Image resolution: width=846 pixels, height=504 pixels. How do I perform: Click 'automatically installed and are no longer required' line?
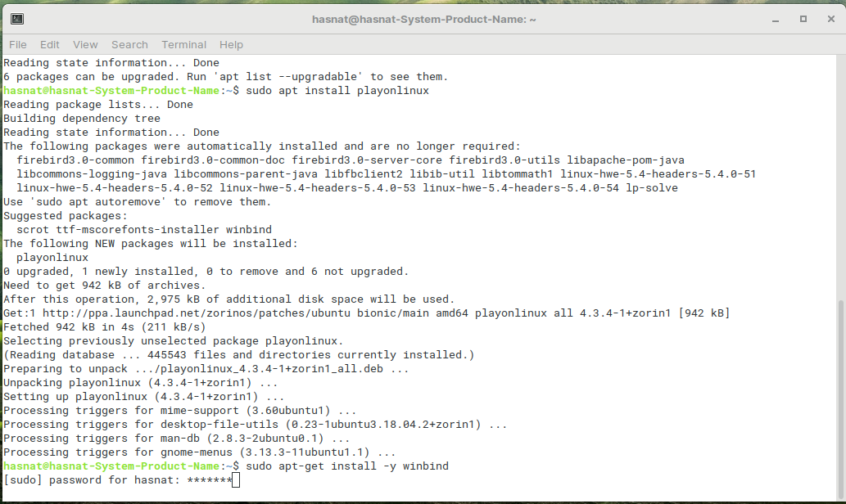(x=262, y=146)
